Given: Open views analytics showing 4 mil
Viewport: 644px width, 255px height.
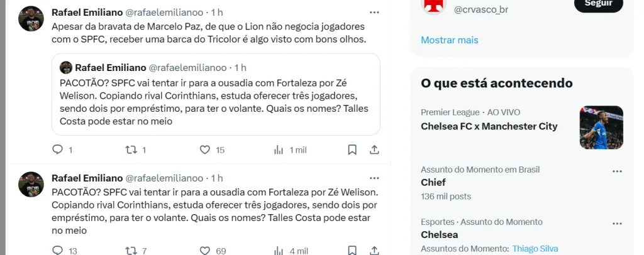Looking at the screenshot, I should tap(279, 251).
